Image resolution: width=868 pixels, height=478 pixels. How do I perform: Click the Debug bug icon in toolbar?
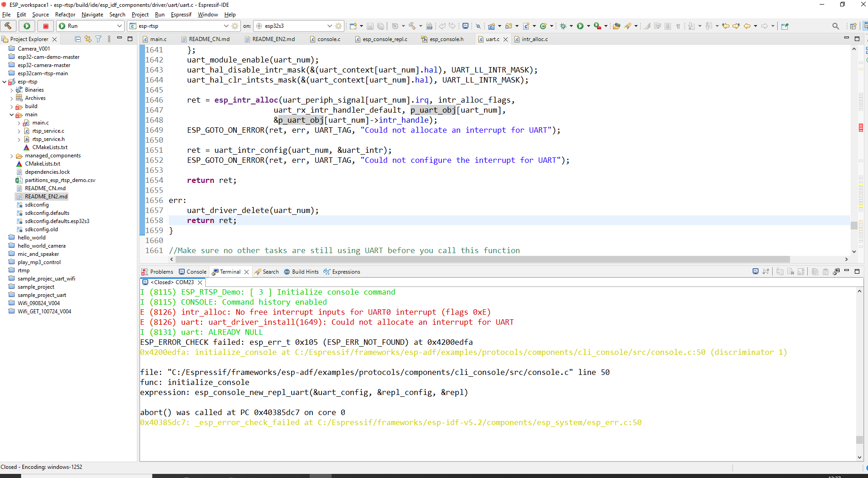tap(563, 26)
